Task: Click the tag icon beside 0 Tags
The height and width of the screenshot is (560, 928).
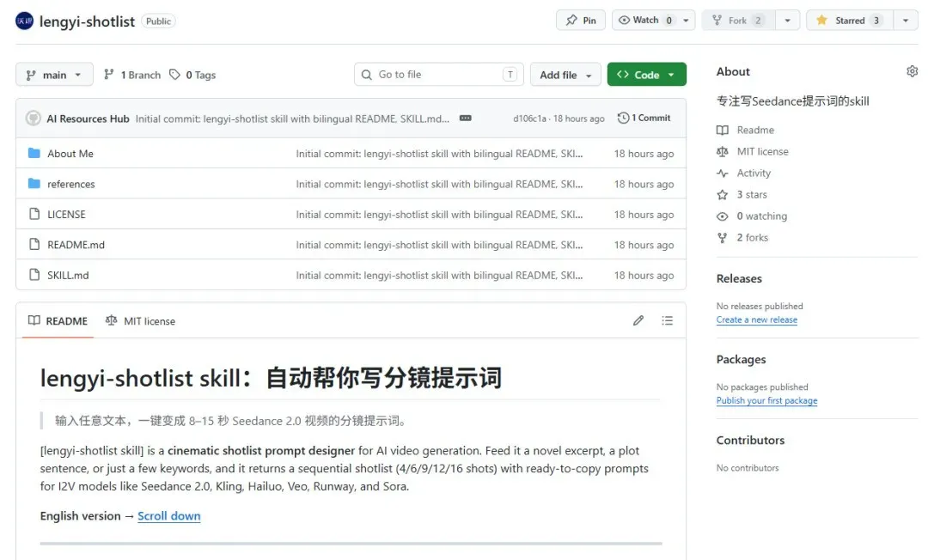Action: click(x=174, y=75)
